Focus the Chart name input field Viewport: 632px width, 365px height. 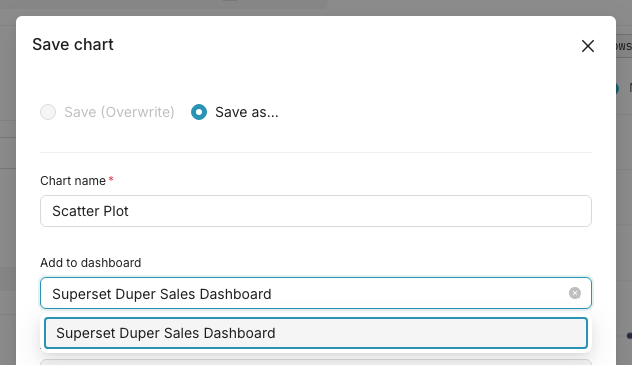(316, 211)
